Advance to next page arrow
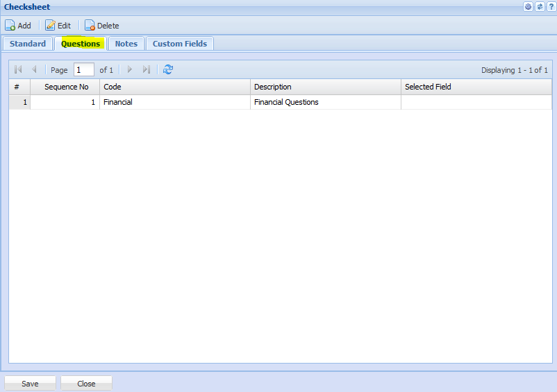Image resolution: width=557 pixels, height=392 pixels. [129, 69]
